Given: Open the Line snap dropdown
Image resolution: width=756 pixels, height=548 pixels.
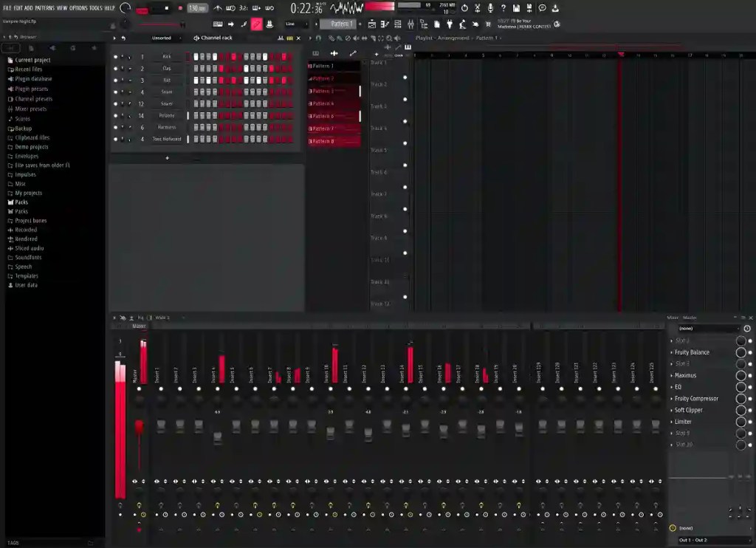Looking at the screenshot, I should [296, 24].
